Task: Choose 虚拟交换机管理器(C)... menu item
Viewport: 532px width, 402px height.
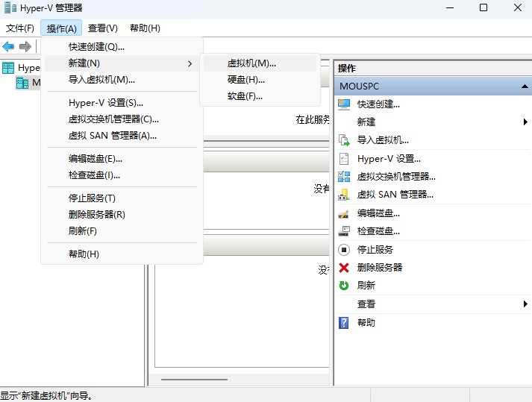Action: point(122,119)
